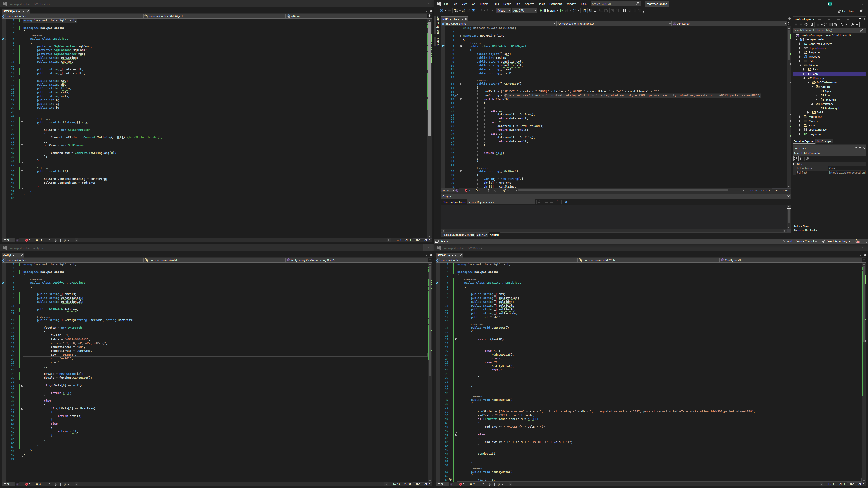Click Home icon in Solution Explorer toolbar

point(806,25)
